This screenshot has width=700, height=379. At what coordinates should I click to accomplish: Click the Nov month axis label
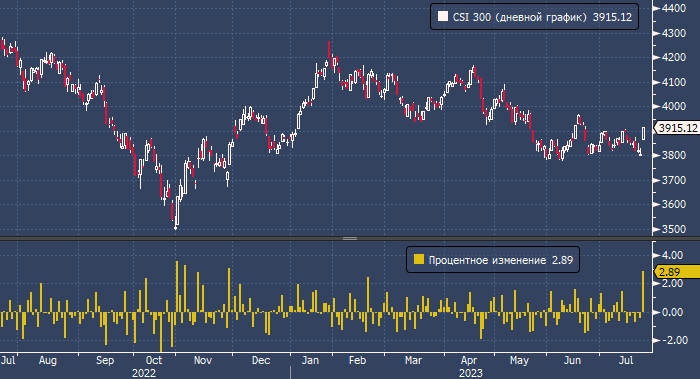(203, 360)
